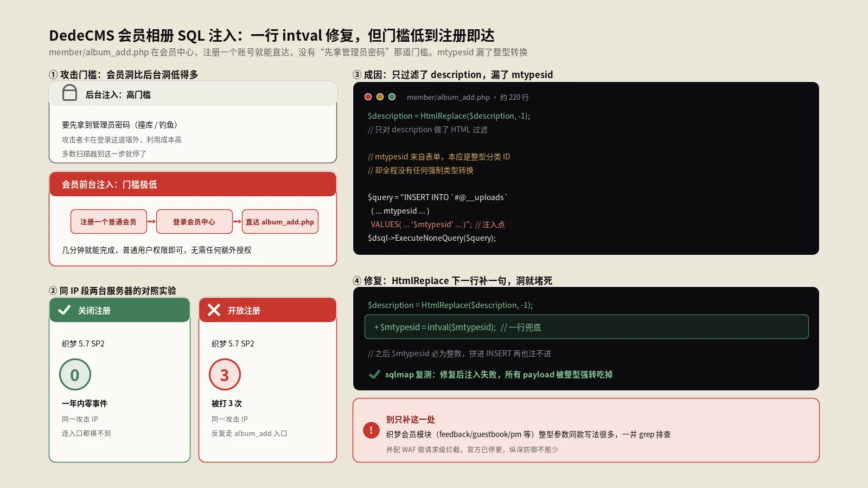868x488 pixels.
Task: Click the subtitle starting member/album_add.php 在会员中心
Action: (288, 53)
